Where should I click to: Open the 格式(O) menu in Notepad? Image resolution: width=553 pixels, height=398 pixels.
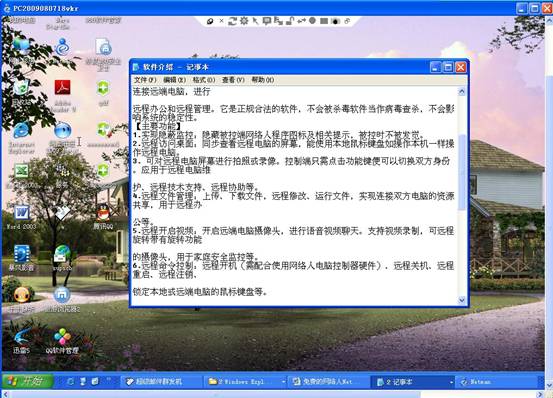coord(203,80)
